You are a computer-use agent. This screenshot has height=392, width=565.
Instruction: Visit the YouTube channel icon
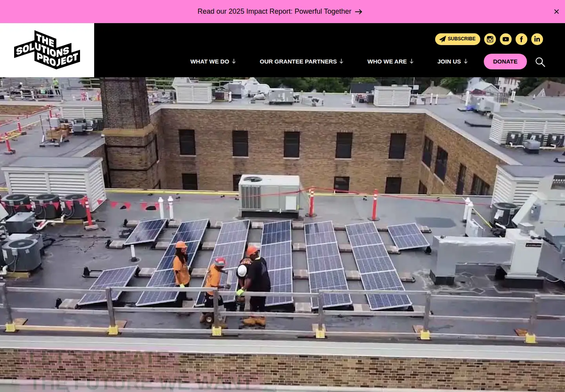[x=506, y=39]
